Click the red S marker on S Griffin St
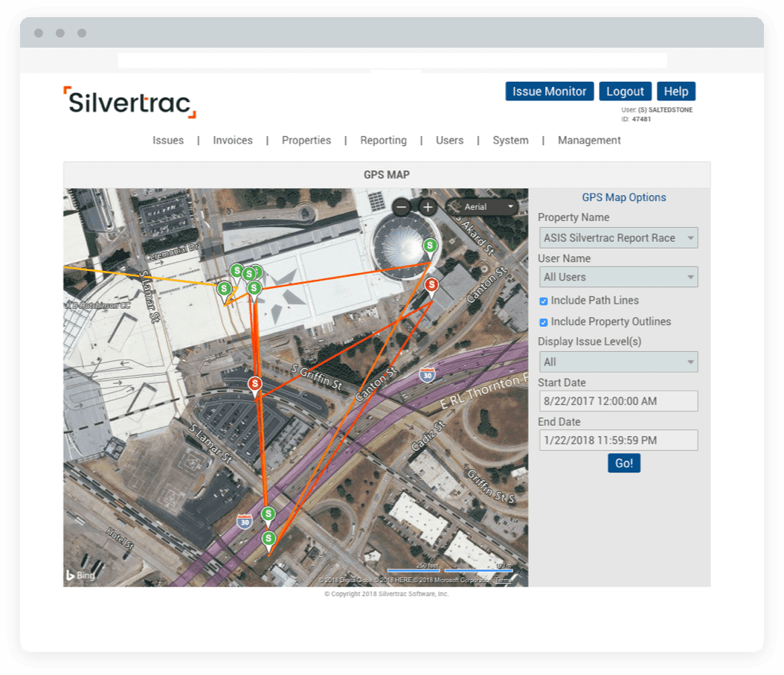 [254, 384]
